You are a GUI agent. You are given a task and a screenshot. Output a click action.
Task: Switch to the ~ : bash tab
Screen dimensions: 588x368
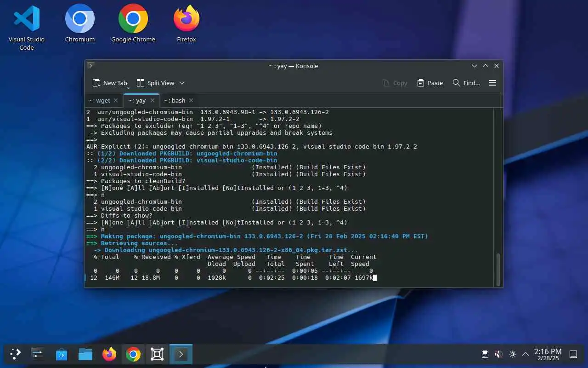(175, 100)
